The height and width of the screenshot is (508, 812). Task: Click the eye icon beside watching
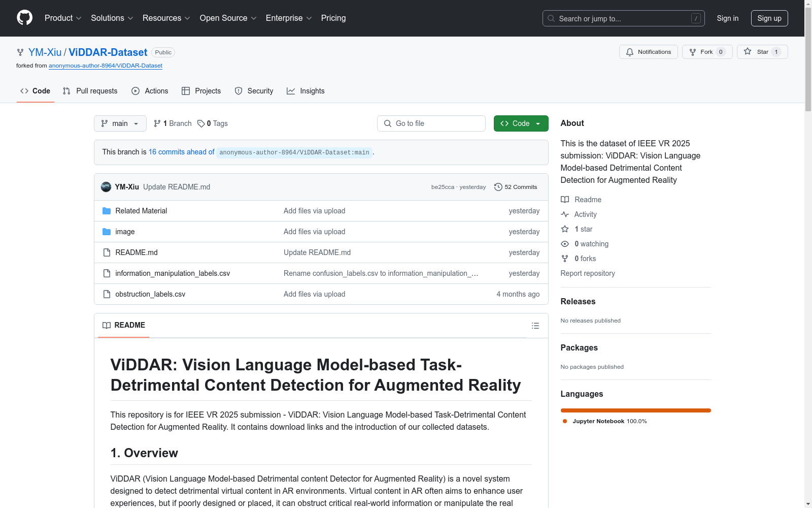pos(565,244)
